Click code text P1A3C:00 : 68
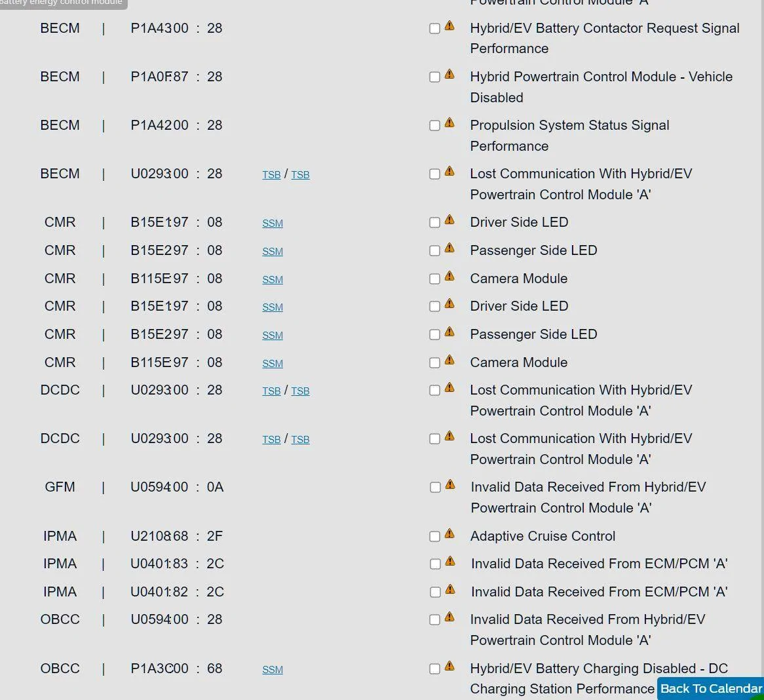This screenshot has height=700, width=764. point(176,669)
